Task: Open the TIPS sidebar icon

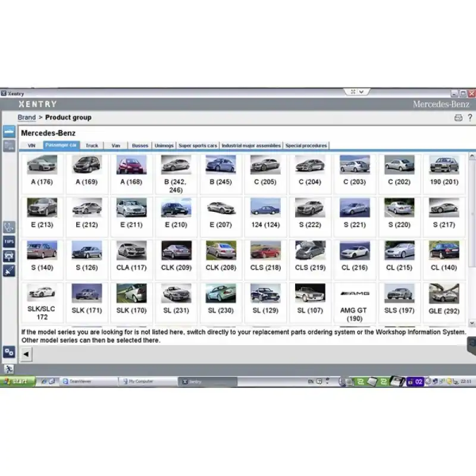Action: (x=9, y=242)
